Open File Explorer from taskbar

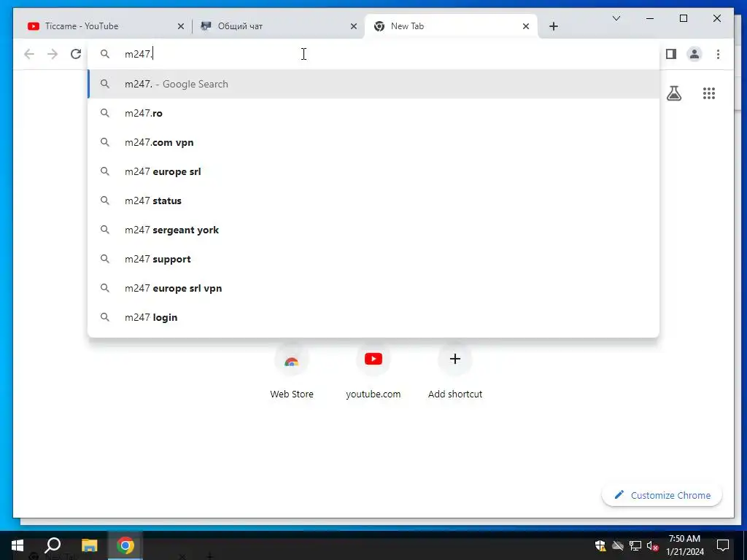[x=89, y=545]
